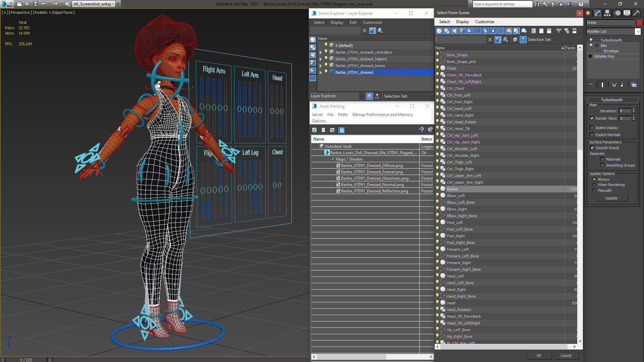Click Save file icon in main toolbar
The width and height of the screenshot is (644, 362).
(36, 4)
